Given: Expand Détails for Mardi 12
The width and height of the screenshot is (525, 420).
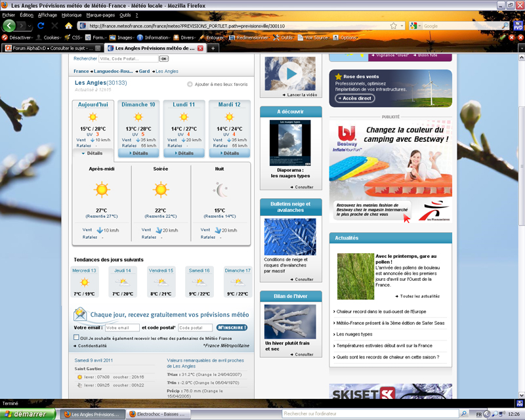Looking at the screenshot, I should pyautogui.click(x=229, y=153).
